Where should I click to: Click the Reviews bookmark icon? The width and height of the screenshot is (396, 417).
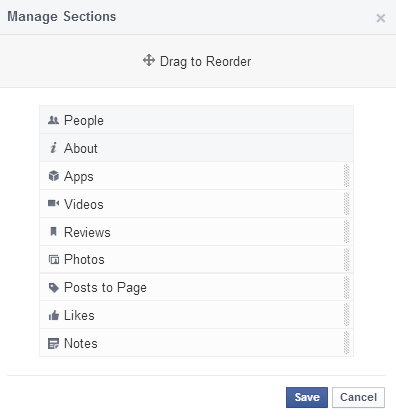pos(53,231)
